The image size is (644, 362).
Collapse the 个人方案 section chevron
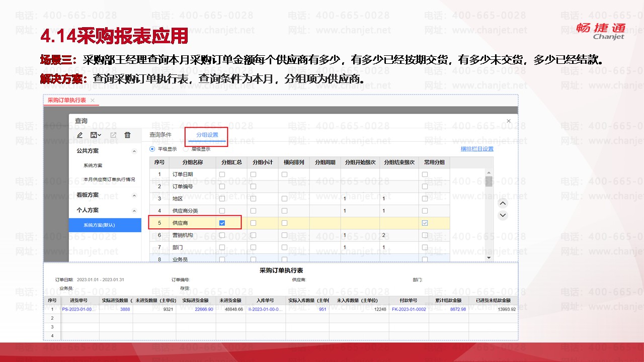click(x=134, y=211)
